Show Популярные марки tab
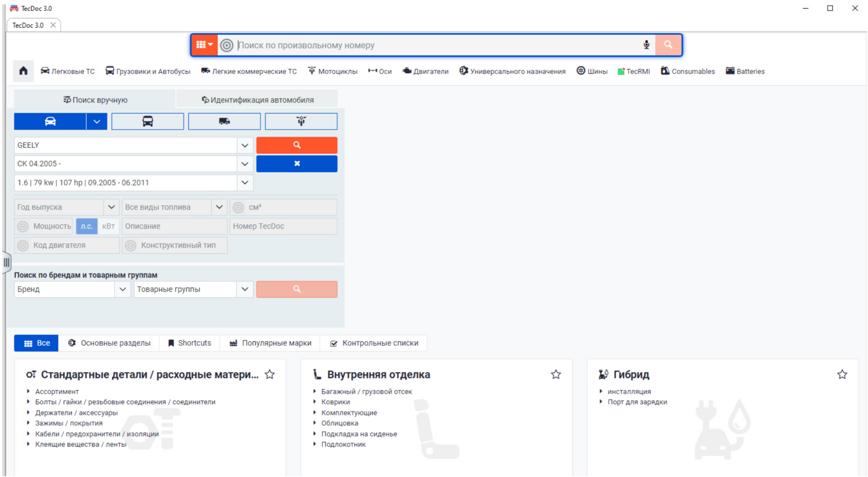 270,343
